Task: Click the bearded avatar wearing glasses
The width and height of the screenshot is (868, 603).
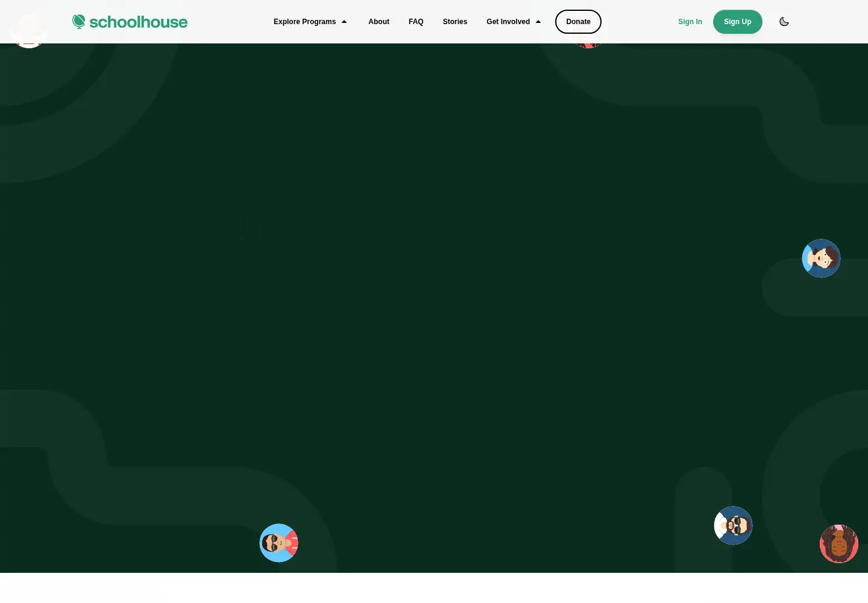Action: [733, 525]
